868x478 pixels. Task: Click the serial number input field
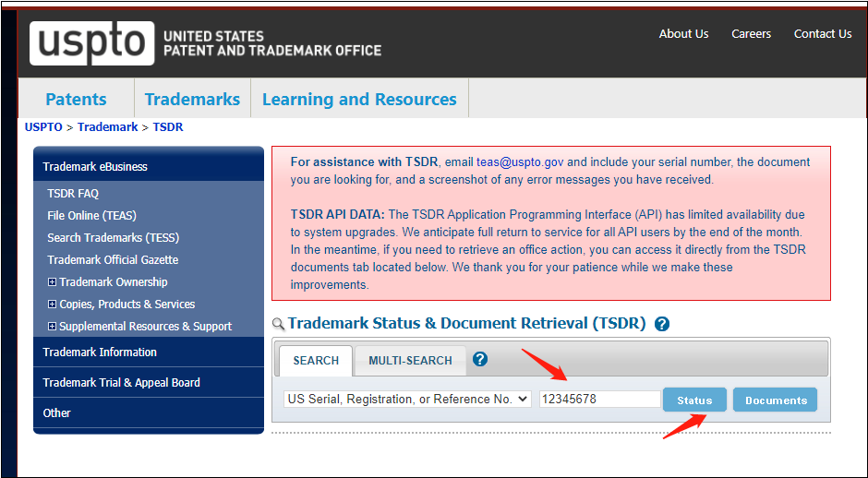(599, 400)
